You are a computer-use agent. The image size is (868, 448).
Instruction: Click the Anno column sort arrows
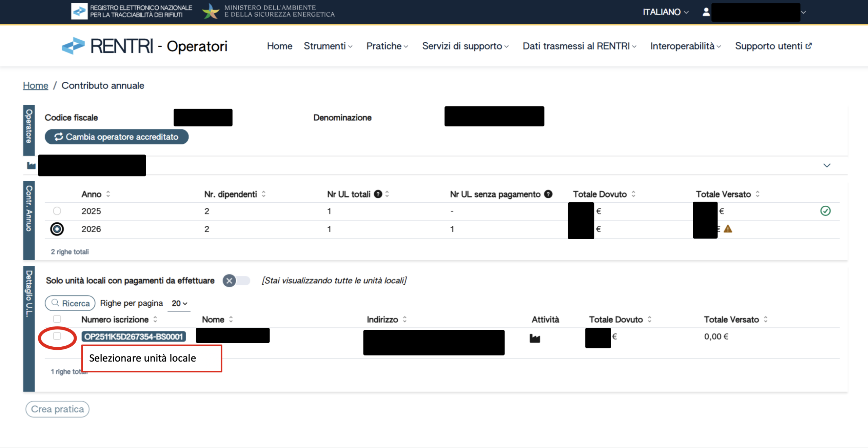click(x=108, y=194)
